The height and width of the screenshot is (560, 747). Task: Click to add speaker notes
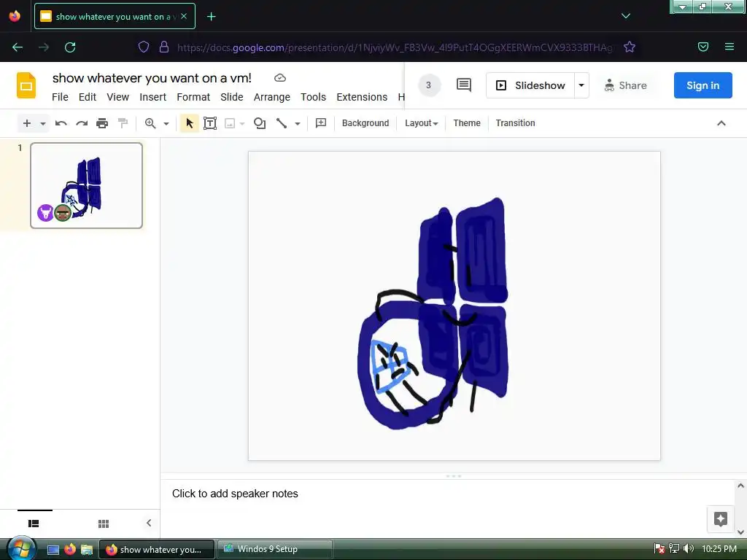(235, 494)
